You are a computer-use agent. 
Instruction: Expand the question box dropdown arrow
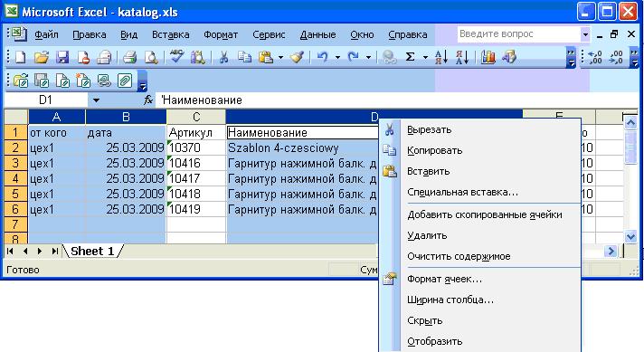(585, 34)
